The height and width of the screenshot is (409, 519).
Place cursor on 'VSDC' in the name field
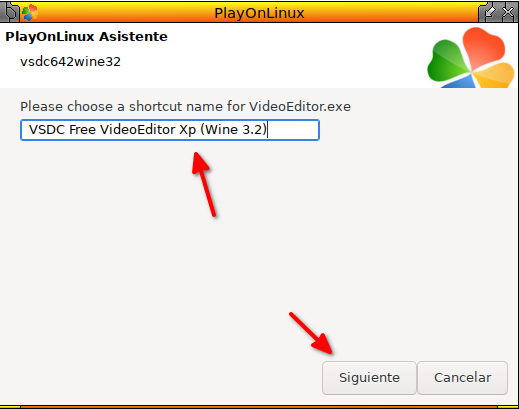pos(47,130)
